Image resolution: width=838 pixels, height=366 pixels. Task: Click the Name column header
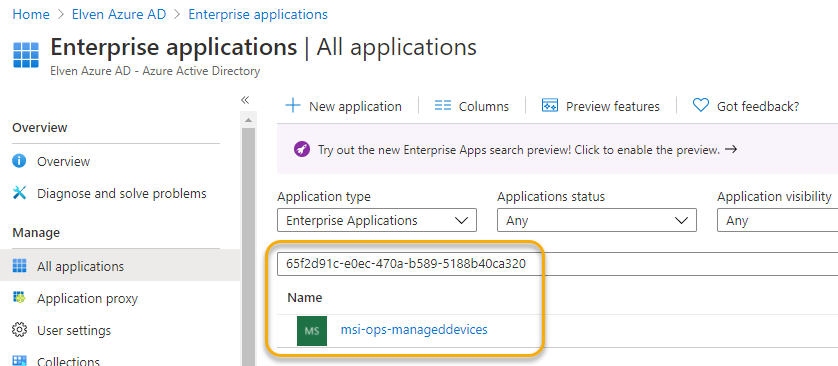(305, 297)
